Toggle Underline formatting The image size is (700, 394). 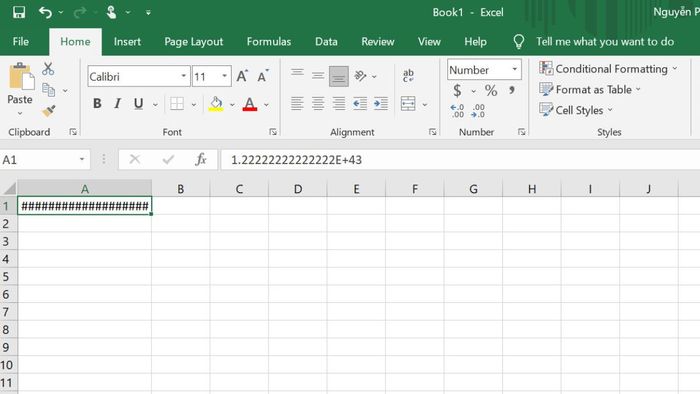pos(138,104)
